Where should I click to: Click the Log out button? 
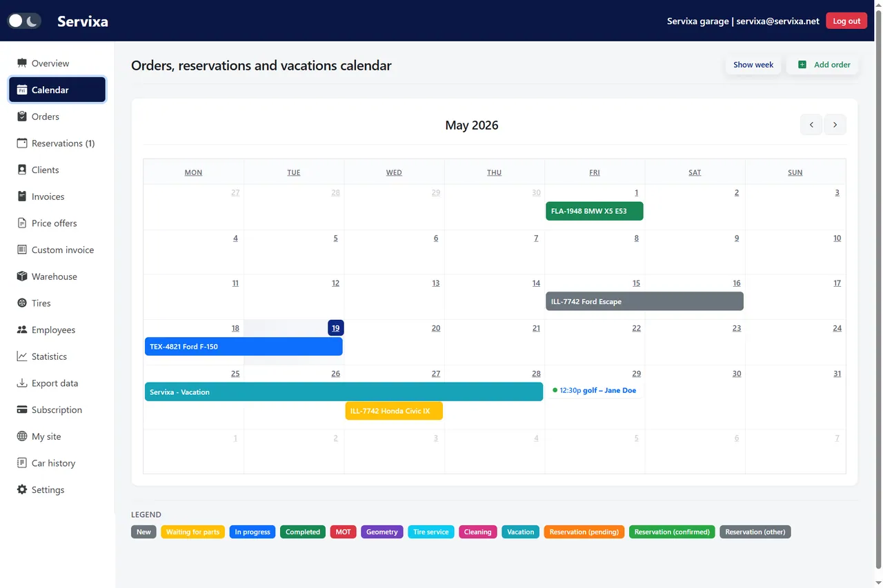pos(846,21)
